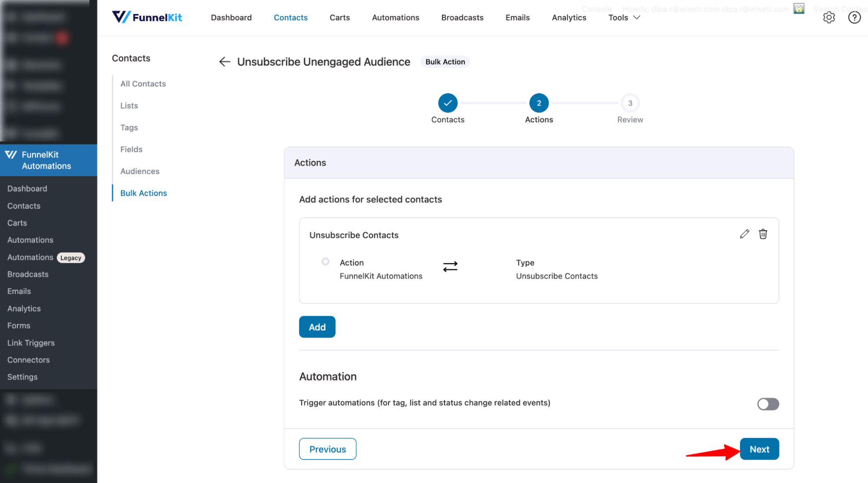Enable the Trigger automations toggle
Screen dimensions: 868x483
tap(768, 404)
